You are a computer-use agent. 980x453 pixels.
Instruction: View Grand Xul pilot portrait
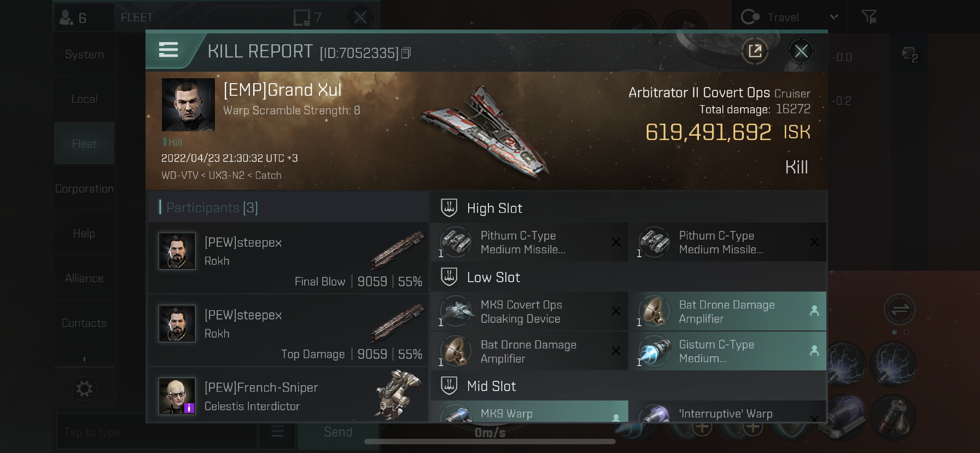[x=188, y=104]
